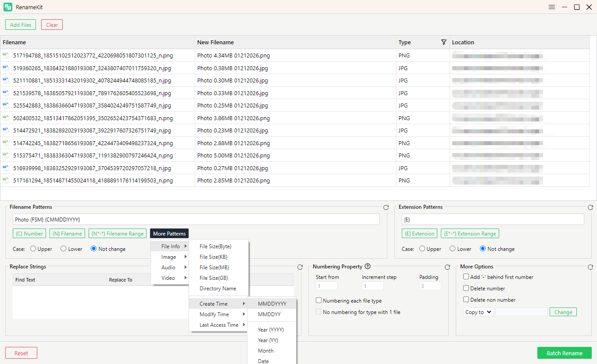Open the Copy to dropdown

pos(478,312)
